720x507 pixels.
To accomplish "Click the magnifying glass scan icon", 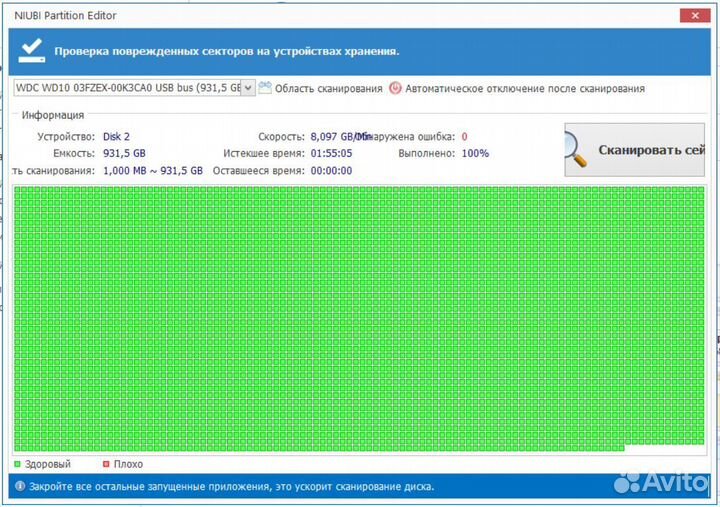I will [575, 150].
